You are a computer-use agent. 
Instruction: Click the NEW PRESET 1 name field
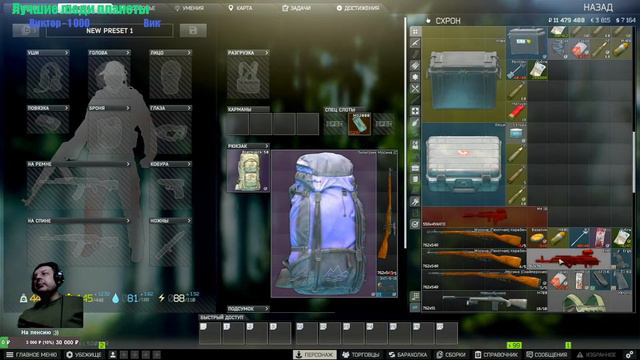pyautogui.click(x=109, y=31)
